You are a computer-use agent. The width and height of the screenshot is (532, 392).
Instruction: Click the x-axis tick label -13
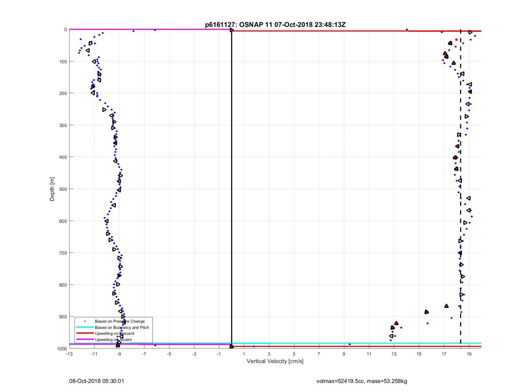tap(69, 354)
